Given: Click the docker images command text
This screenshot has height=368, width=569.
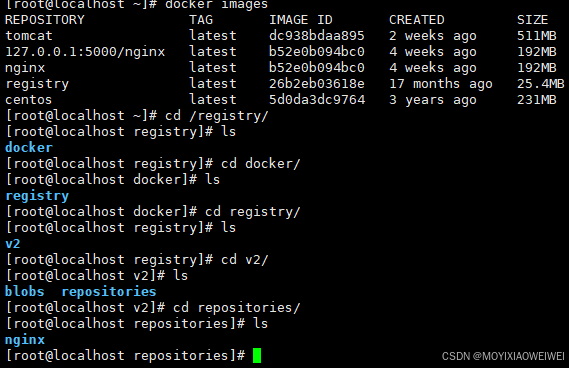Looking at the screenshot, I should point(217,5).
